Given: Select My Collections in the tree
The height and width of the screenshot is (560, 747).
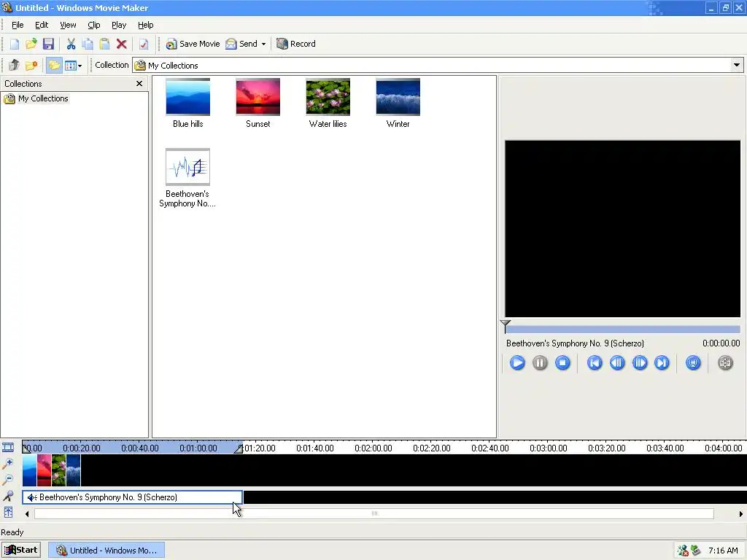Looking at the screenshot, I should (43, 98).
